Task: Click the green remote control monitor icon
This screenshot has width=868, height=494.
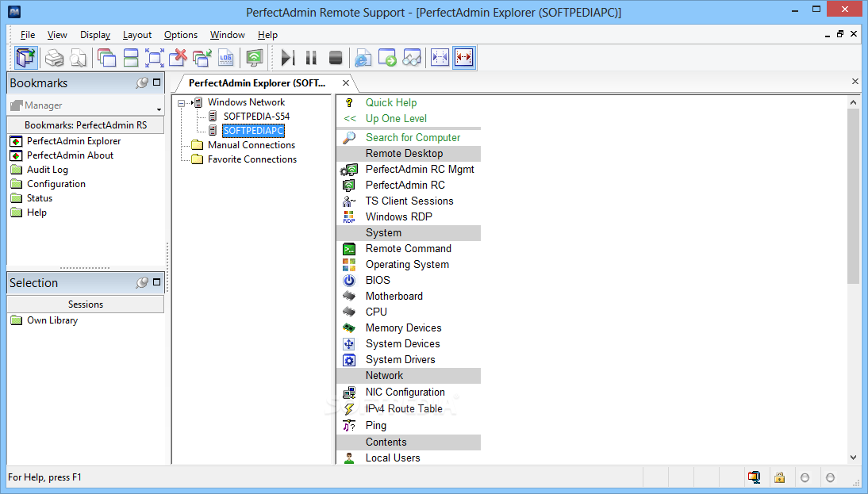Action: coord(254,58)
